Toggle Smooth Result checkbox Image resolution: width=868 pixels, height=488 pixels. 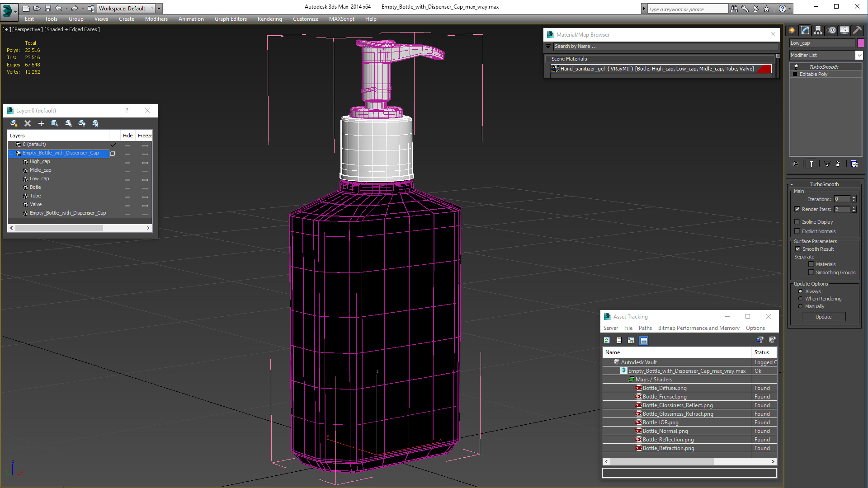pyautogui.click(x=797, y=249)
